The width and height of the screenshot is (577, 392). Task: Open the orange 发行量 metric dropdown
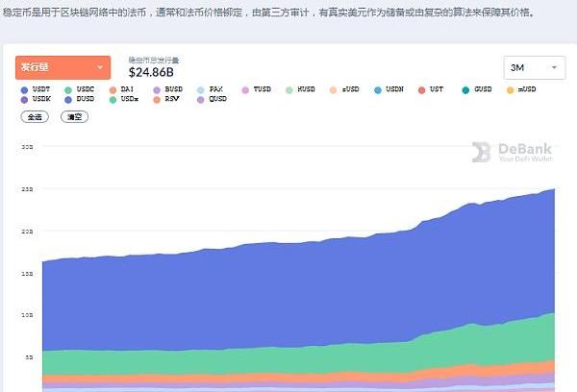tap(63, 67)
